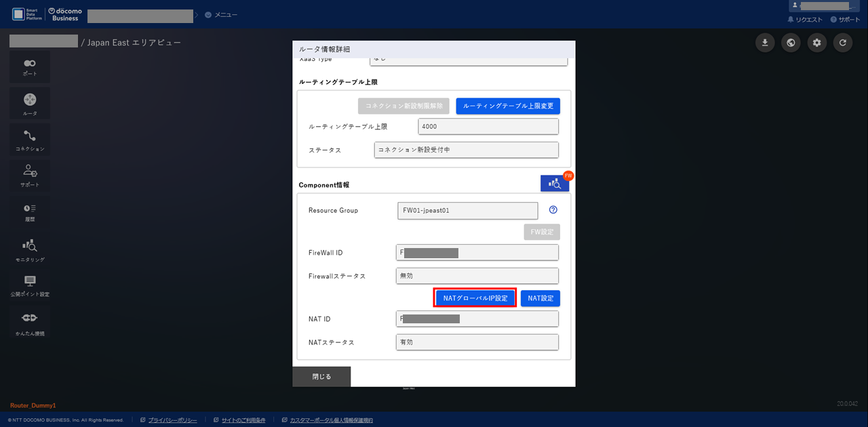Screen dimensions: 868x427
Task: Click the ルーティングテーブル上限変更 button
Action: pyautogui.click(x=508, y=106)
